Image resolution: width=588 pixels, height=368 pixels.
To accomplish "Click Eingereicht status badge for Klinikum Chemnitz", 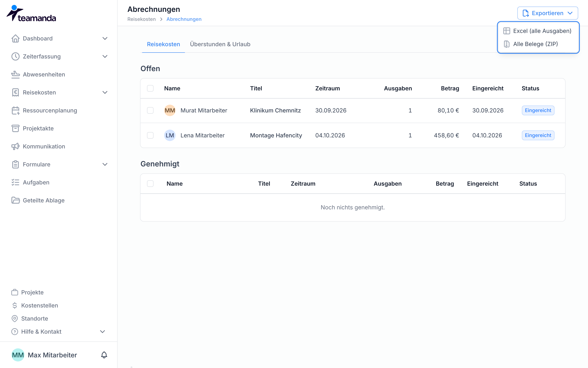I will [x=538, y=110].
